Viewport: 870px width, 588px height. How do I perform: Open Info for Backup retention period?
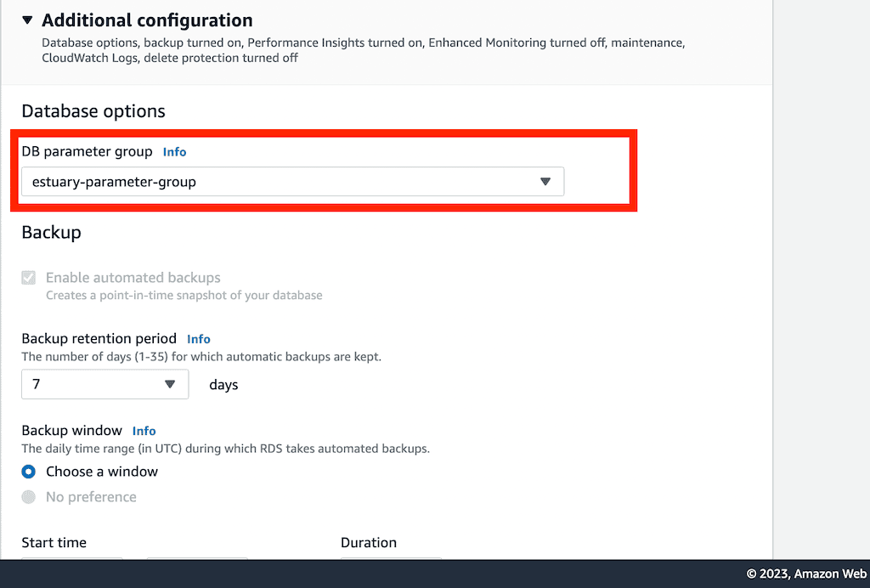pos(198,338)
